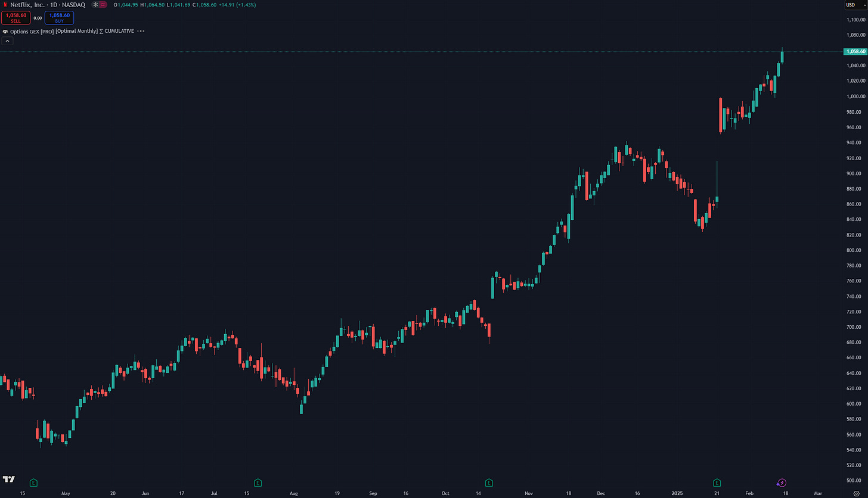Open the TradingView logo at chart bottom
This screenshot has width=868, height=498.
tap(8, 479)
